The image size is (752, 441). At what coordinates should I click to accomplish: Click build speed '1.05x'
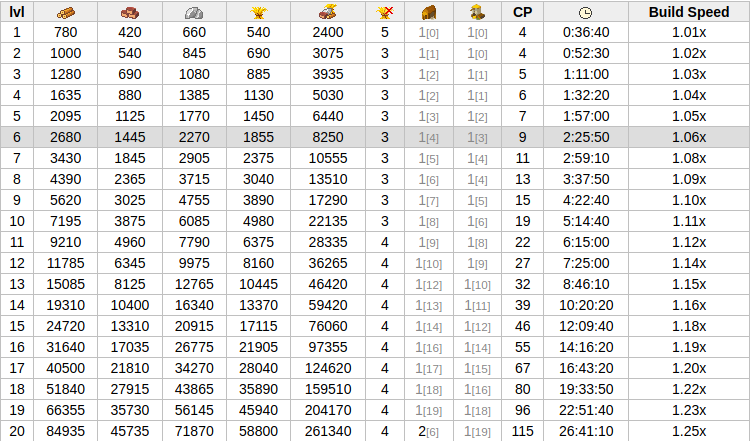pos(689,116)
